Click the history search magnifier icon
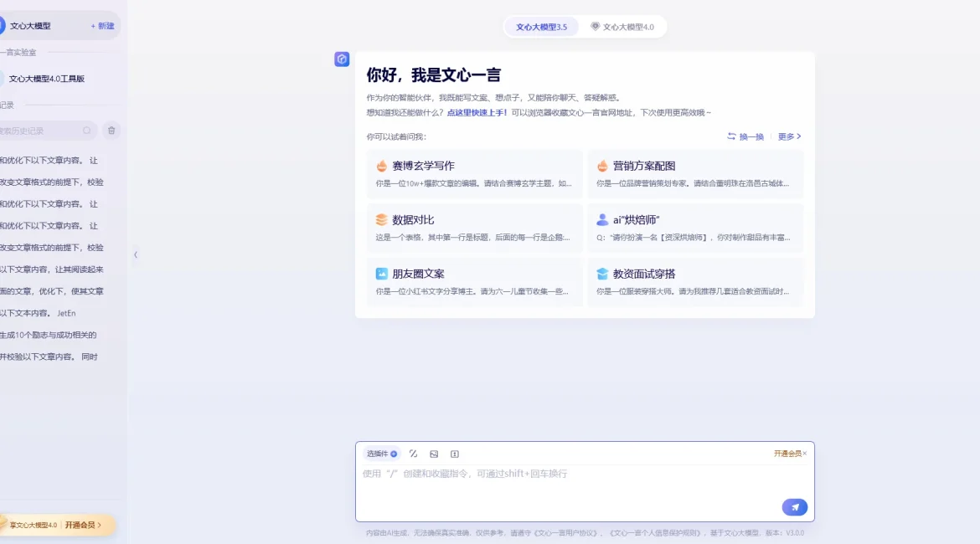 point(87,131)
